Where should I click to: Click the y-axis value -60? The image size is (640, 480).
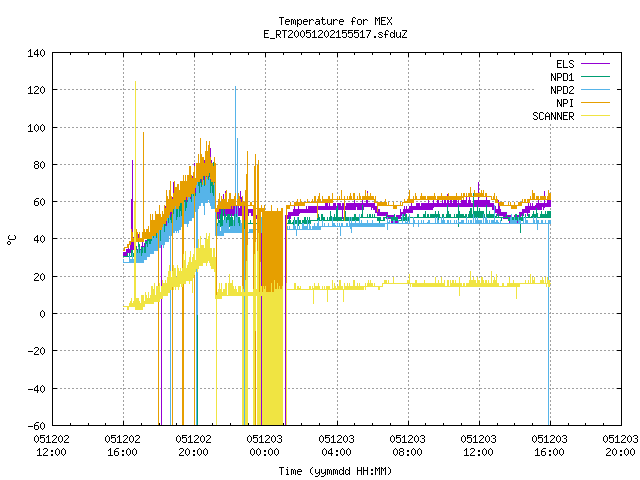pos(36,426)
